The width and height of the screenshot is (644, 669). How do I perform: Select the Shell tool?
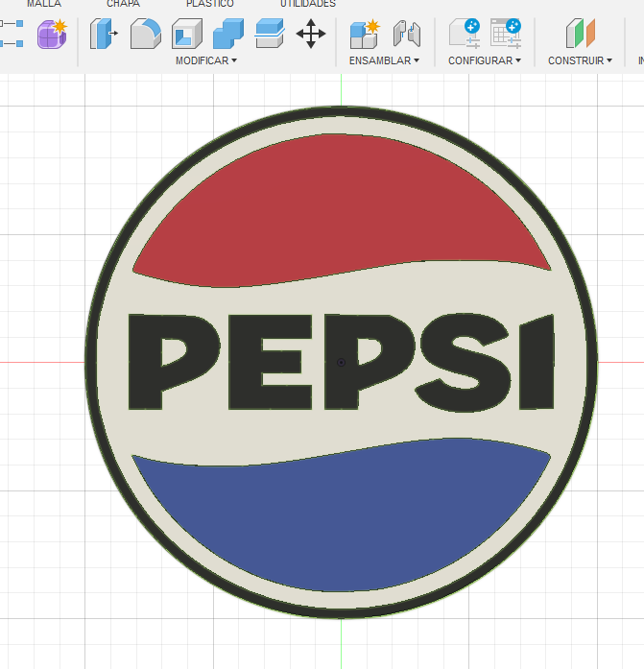coord(187,34)
